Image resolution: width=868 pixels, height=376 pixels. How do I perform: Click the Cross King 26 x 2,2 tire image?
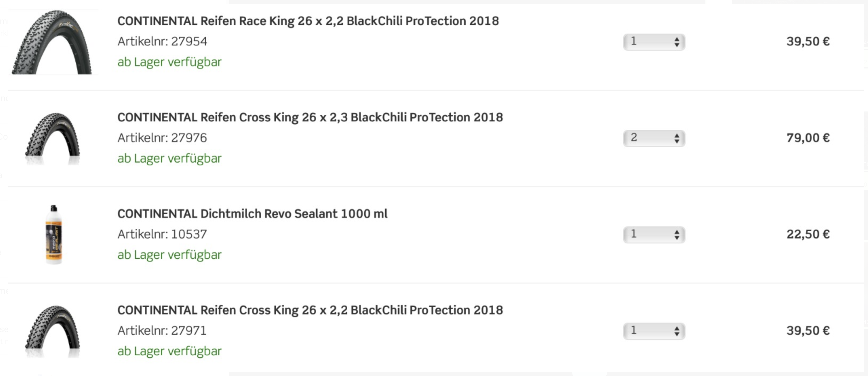(52, 331)
